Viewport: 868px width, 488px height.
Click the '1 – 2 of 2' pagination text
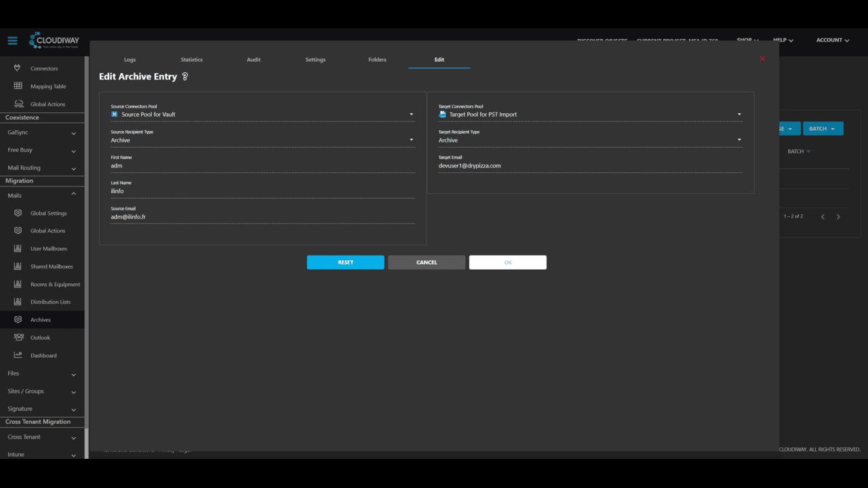[793, 217]
